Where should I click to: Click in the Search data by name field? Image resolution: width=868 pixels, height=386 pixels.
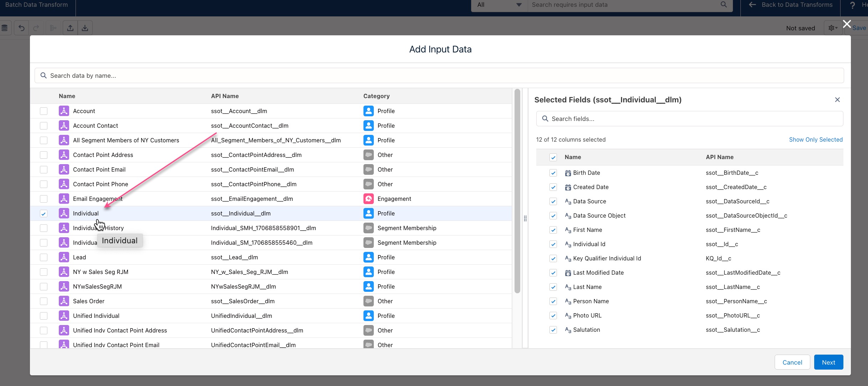pyautogui.click(x=439, y=76)
